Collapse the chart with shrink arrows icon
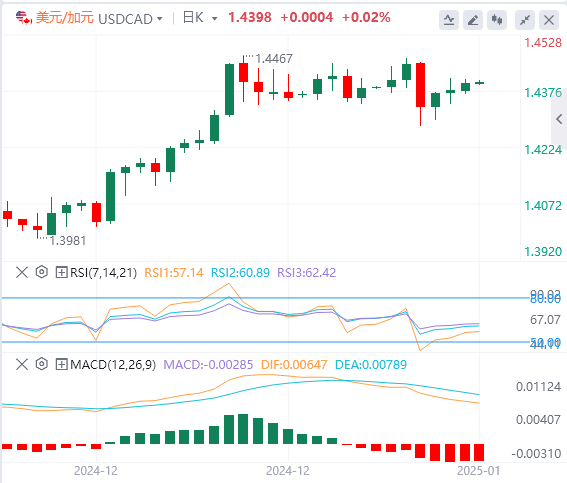Image resolution: width=567 pixels, height=483 pixels. (x=525, y=20)
